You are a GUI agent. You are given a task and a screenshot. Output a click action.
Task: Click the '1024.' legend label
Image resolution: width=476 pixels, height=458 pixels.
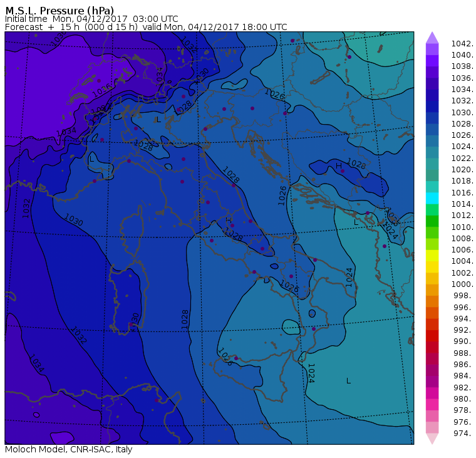[x=462, y=147]
